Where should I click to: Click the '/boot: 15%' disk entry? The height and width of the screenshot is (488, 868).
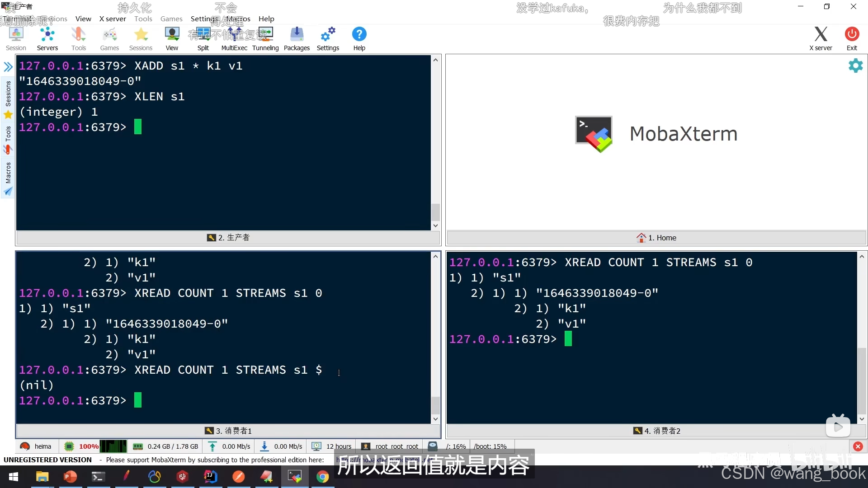[490, 446]
